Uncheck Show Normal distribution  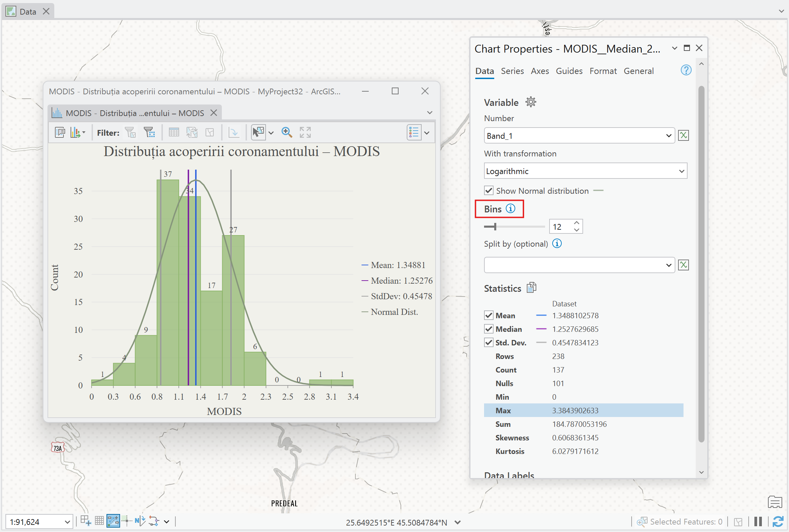tap(488, 191)
